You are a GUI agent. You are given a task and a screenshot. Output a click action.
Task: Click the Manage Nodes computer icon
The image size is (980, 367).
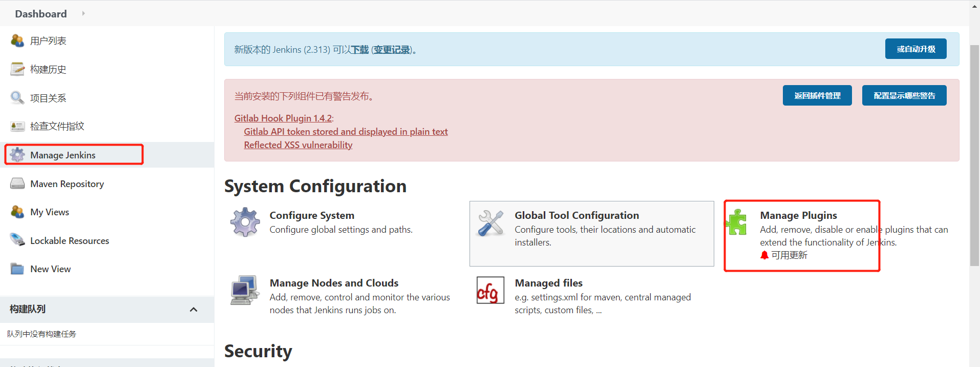244,291
